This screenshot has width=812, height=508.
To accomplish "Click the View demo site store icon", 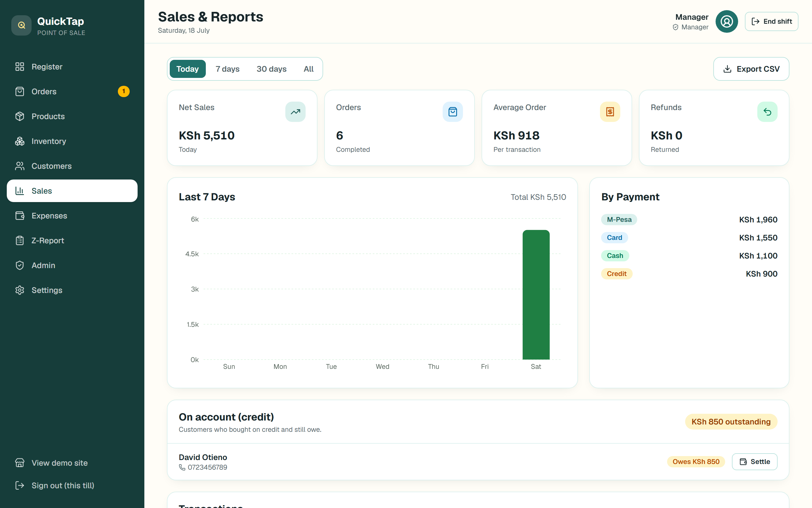I will click(20, 463).
